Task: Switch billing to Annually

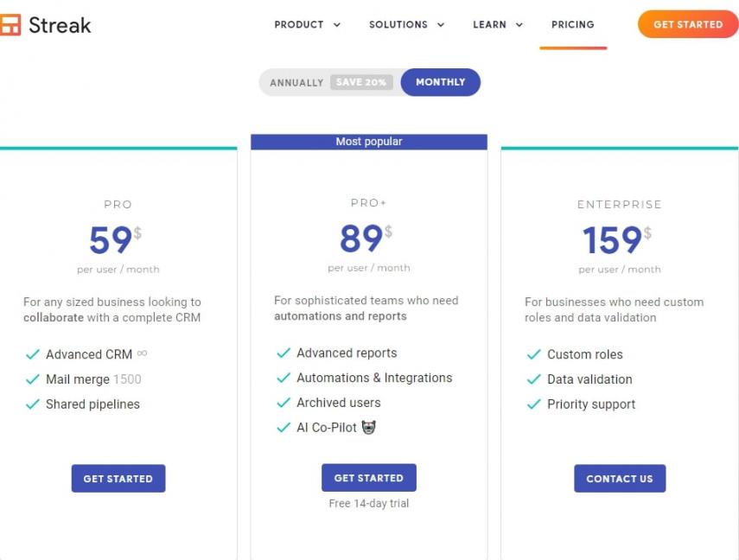Action: click(x=296, y=83)
